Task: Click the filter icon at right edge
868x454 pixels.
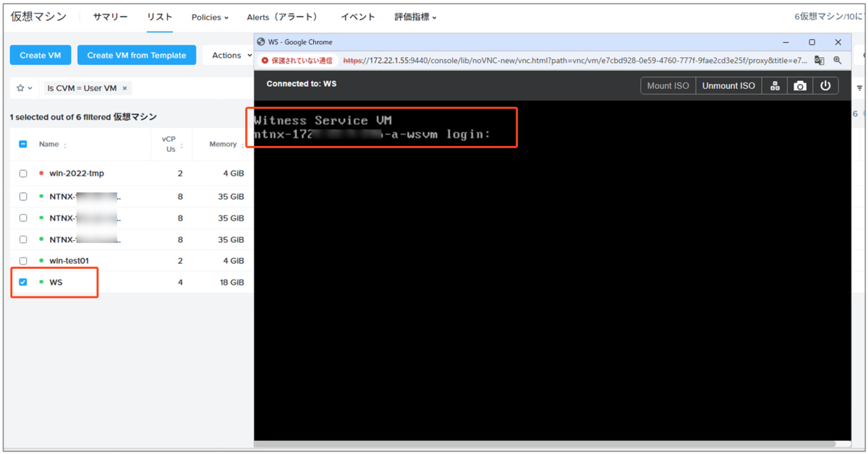Action: coord(859,88)
